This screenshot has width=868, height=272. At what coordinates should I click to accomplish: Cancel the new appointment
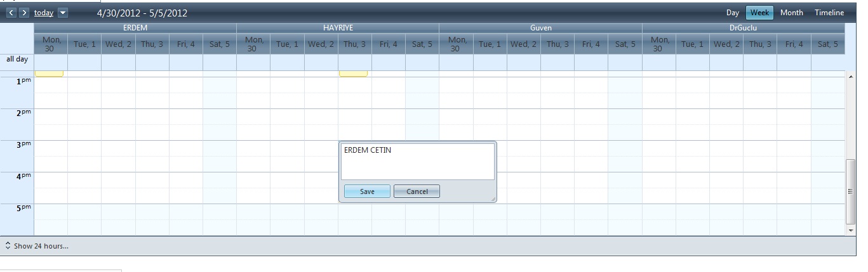pos(417,191)
